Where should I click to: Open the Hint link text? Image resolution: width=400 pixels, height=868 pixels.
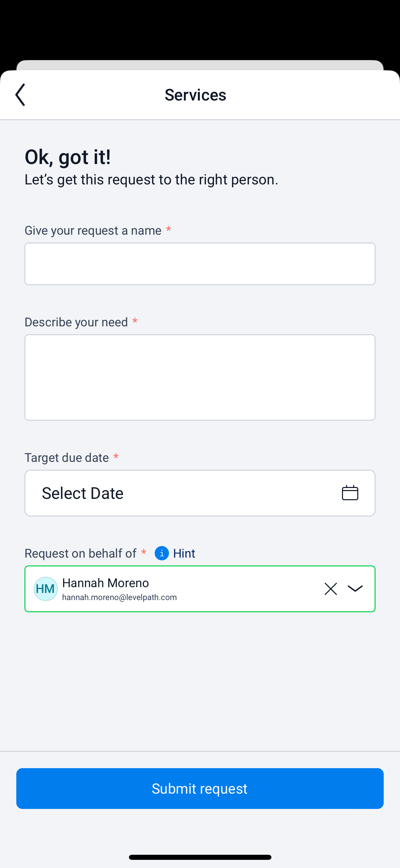point(184,553)
